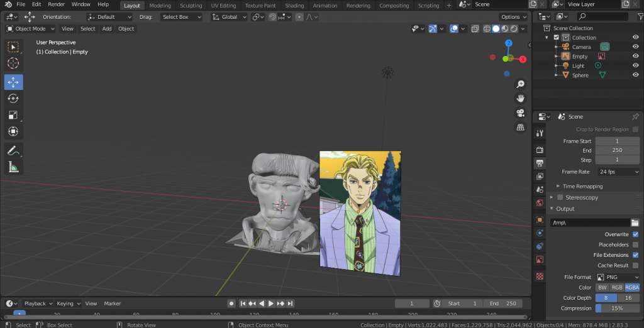Hide the Collection in the outliner
Screen dimensions: 644x328
(x=635, y=37)
